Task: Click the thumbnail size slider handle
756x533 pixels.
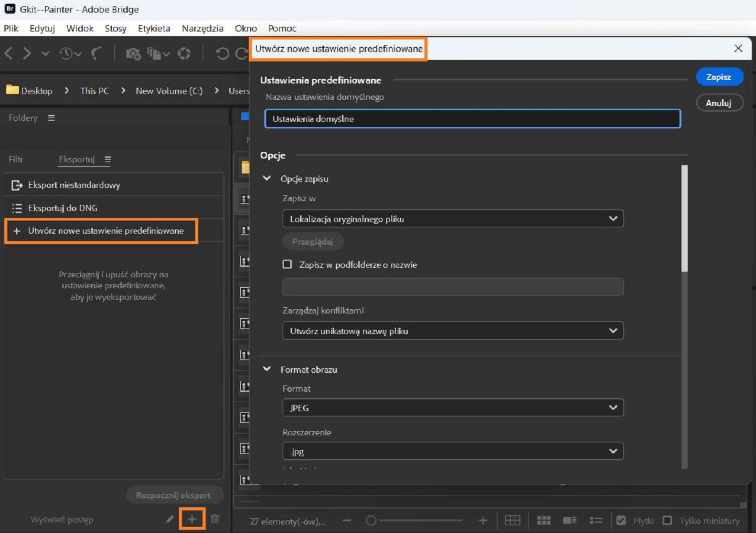Action: 371,520
